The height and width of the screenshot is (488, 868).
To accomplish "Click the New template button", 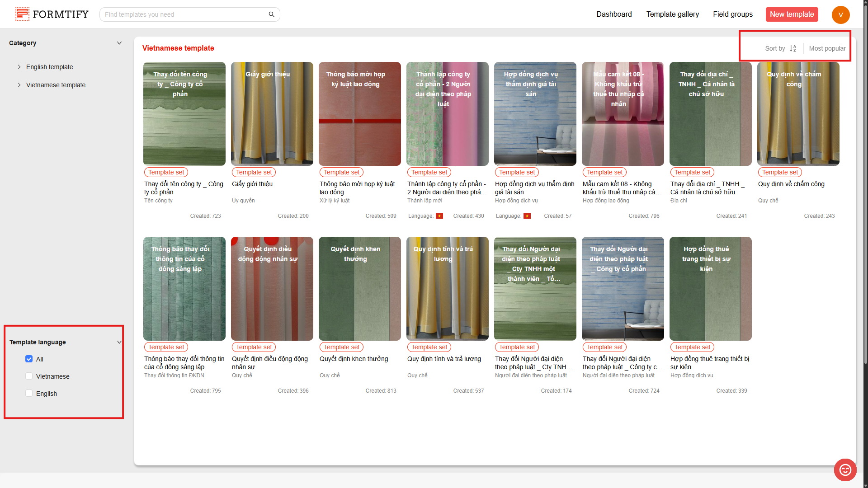I will click(792, 14).
